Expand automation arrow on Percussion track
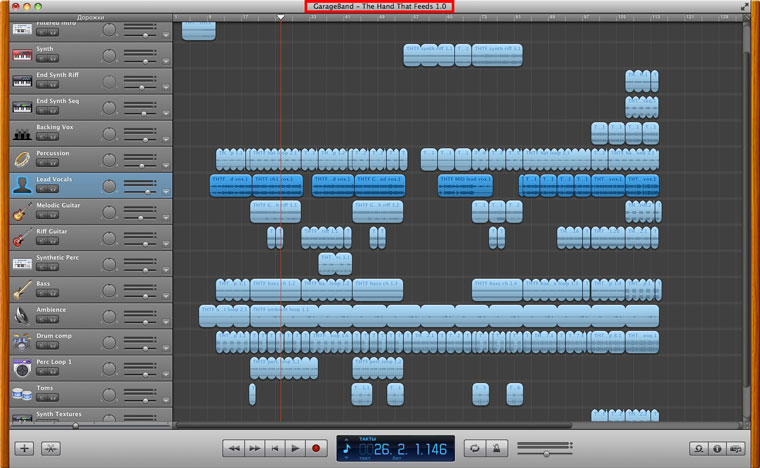The width and height of the screenshot is (760, 468). (x=166, y=165)
